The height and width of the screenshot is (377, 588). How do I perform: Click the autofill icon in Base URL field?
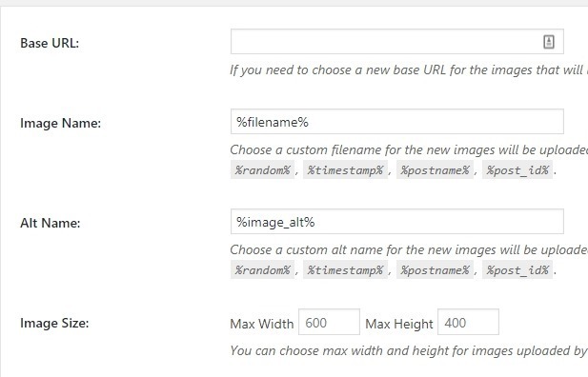pos(549,42)
